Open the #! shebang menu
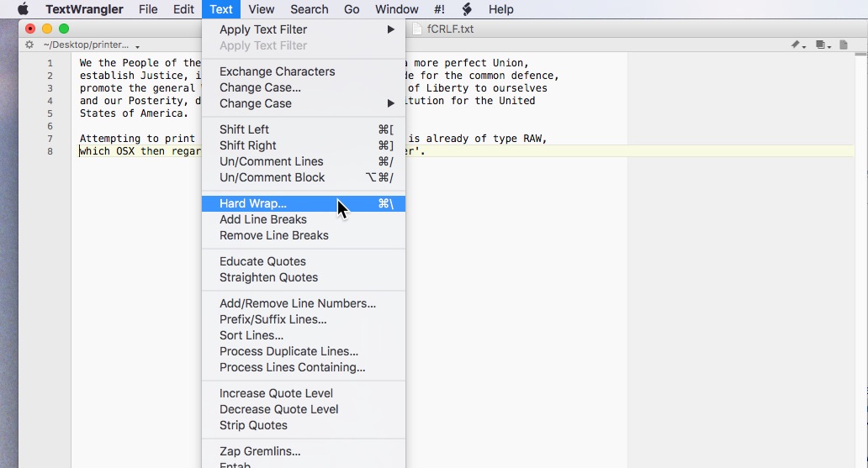 pos(439,9)
